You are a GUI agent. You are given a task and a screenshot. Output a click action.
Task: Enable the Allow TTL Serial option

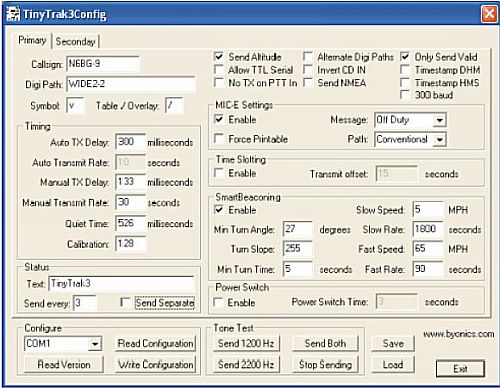tap(219, 70)
